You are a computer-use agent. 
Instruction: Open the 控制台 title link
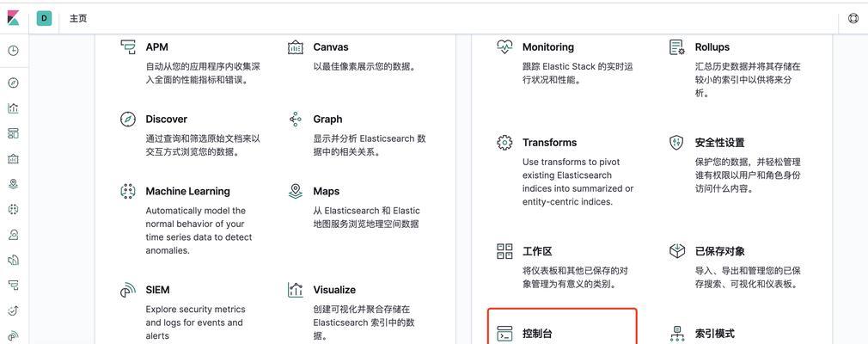pos(537,334)
